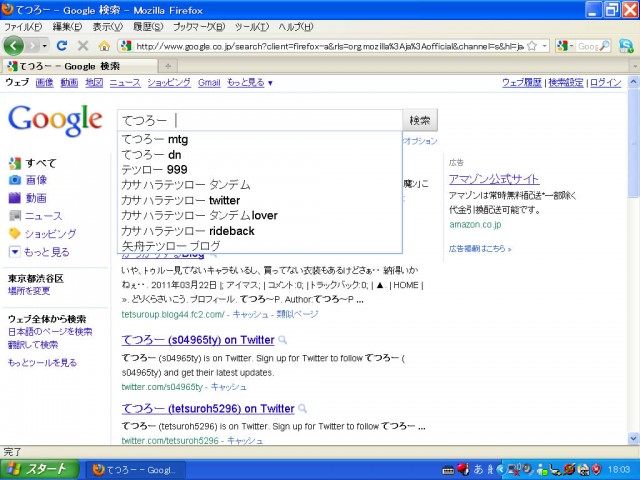The height and width of the screenshot is (480, 640).
Task: Click the Google logo
Action: [x=55, y=120]
